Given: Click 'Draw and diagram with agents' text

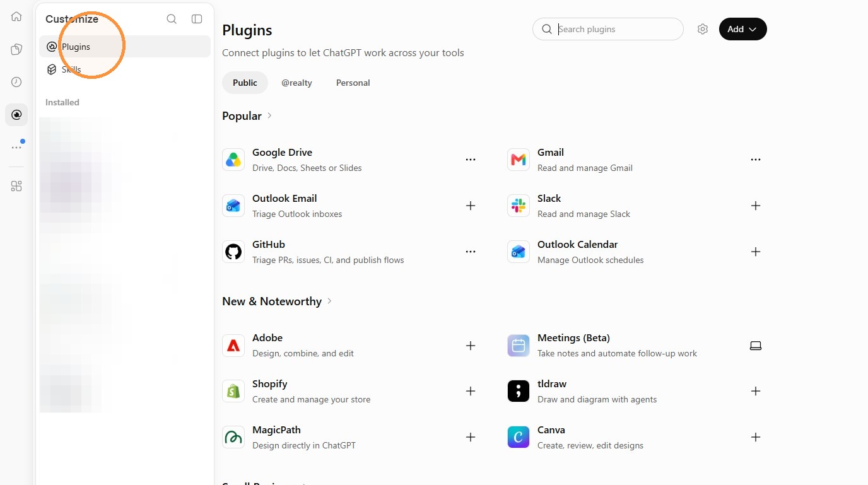Looking at the screenshot, I should pyautogui.click(x=597, y=399).
